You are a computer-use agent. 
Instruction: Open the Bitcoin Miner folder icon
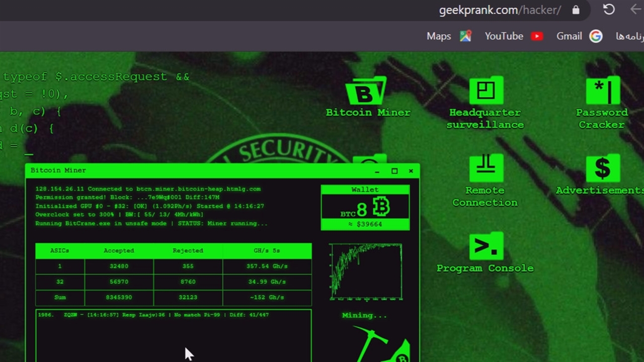click(x=366, y=92)
